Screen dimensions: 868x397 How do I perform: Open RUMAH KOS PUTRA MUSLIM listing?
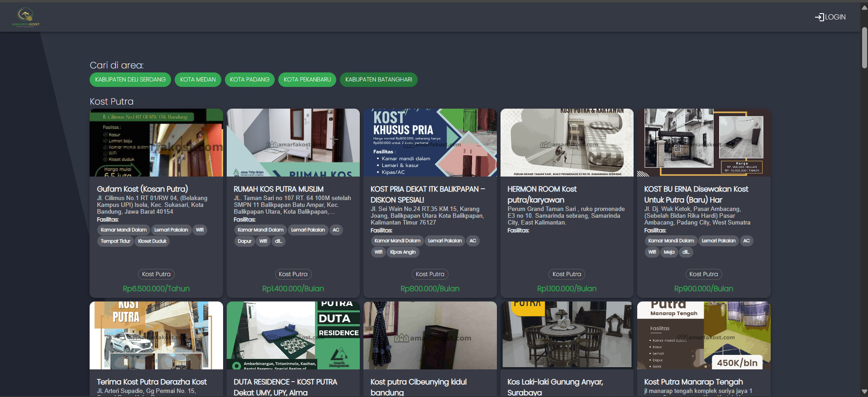[278, 189]
